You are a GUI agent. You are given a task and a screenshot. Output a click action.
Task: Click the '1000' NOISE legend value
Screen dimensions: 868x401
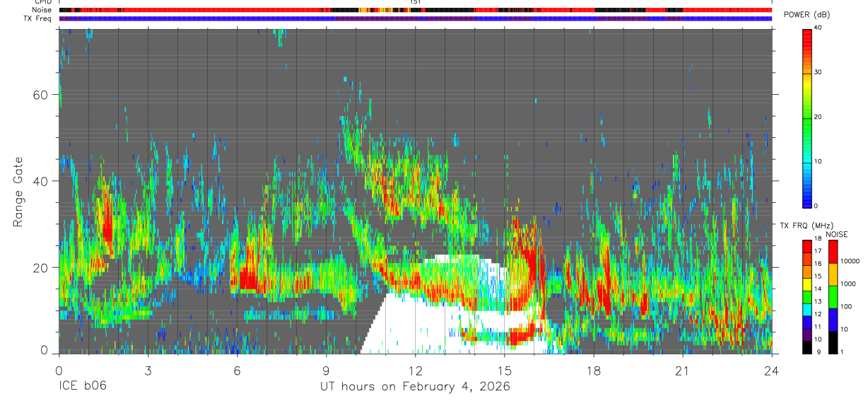tap(849, 284)
